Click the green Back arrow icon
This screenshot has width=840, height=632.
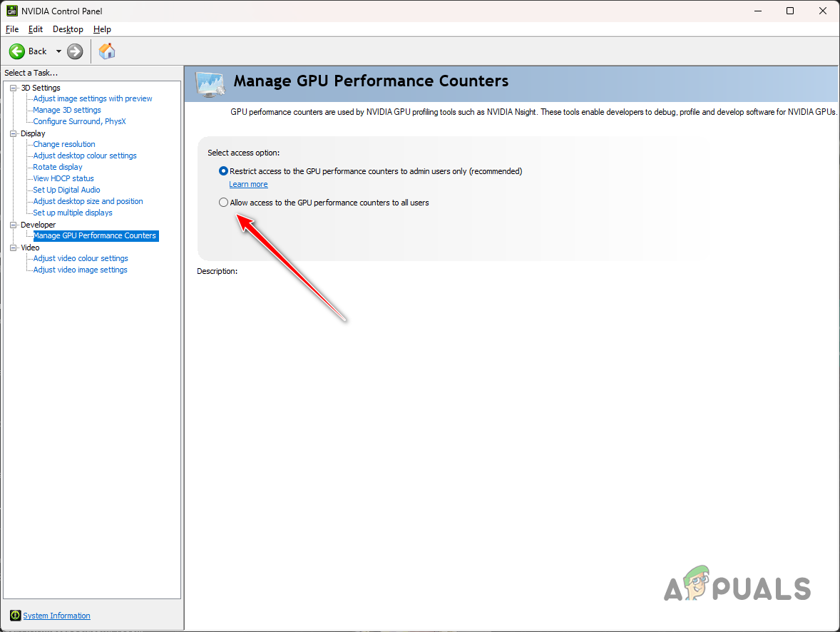tap(18, 51)
